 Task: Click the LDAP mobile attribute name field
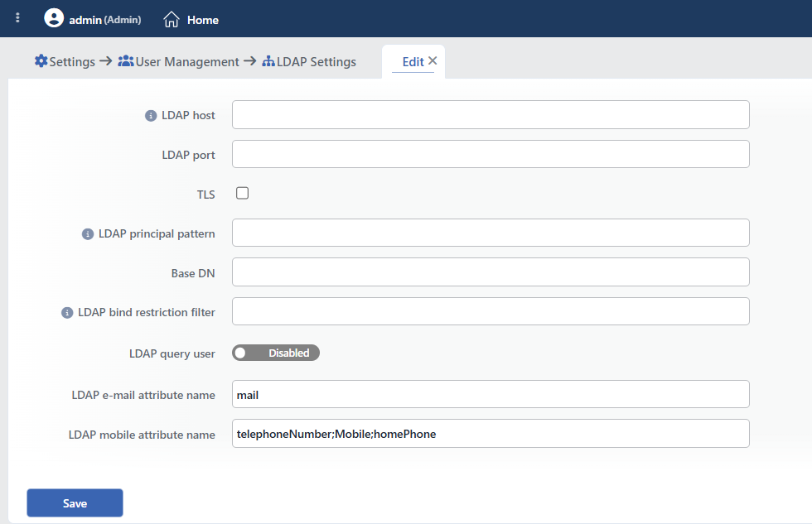[x=491, y=434]
